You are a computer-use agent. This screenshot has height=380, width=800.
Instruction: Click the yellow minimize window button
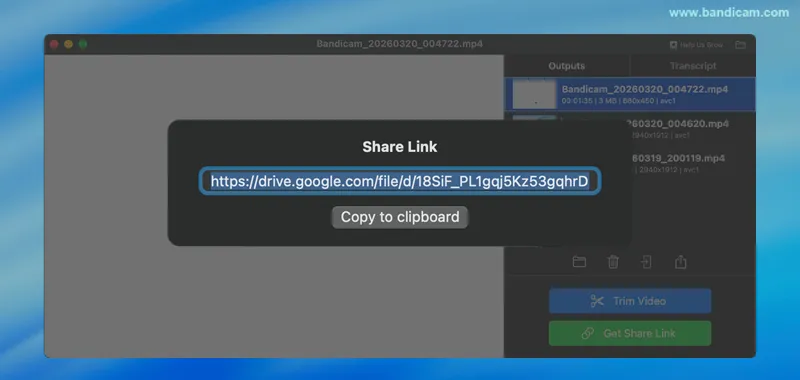click(68, 44)
